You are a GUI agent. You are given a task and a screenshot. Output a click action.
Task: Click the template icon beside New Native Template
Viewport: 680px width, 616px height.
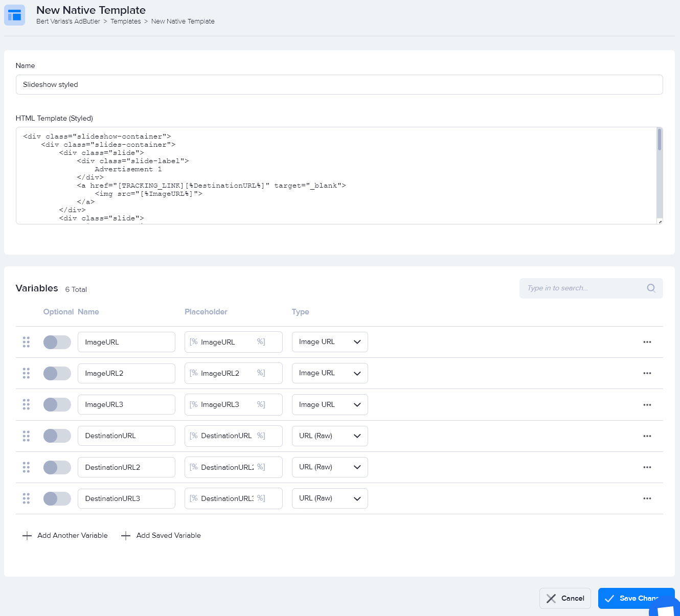tap(14, 15)
